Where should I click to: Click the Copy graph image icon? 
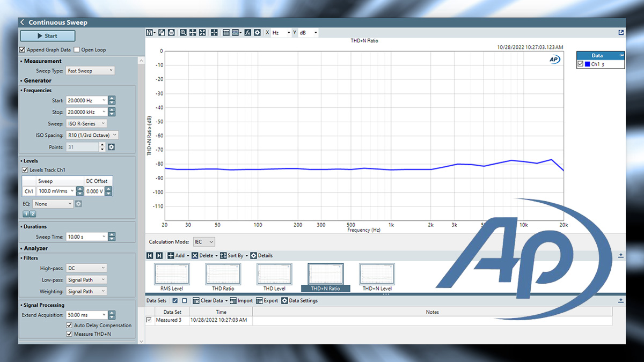tap(162, 32)
